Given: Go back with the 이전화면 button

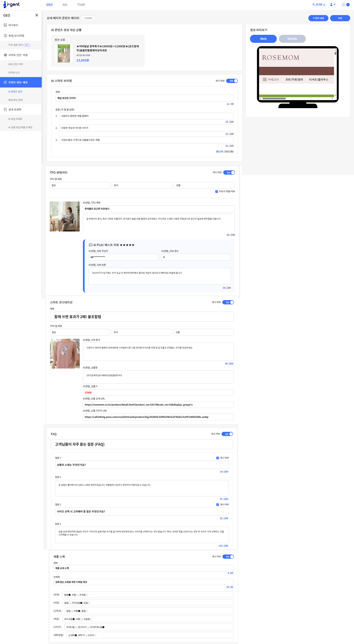Looking at the screenshot, I should 88,18.
